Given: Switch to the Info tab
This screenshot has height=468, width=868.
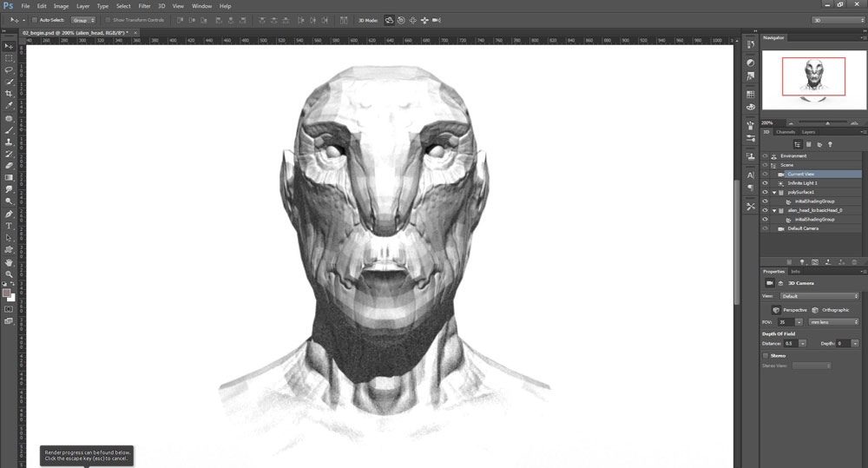Looking at the screenshot, I should (795, 272).
